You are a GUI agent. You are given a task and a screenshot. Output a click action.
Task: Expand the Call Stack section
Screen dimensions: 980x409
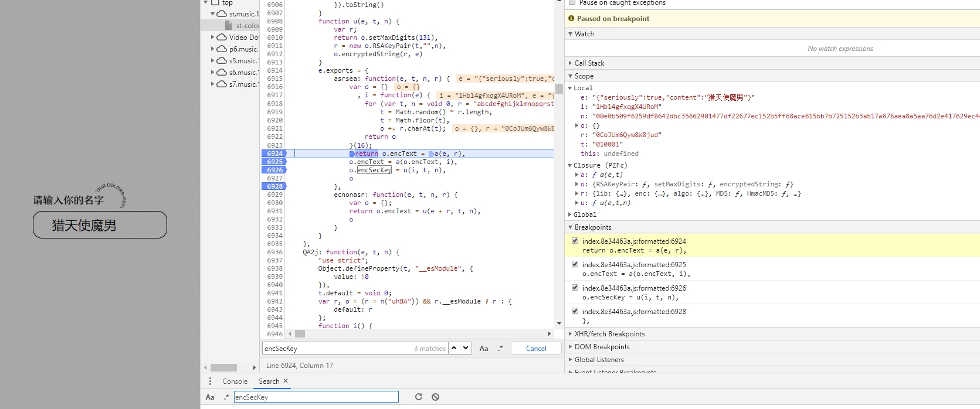click(x=589, y=63)
